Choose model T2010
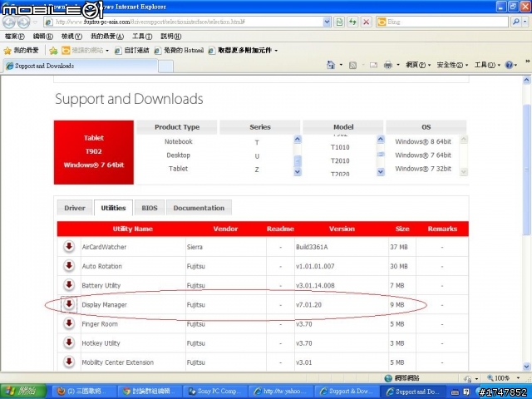The height and width of the screenshot is (399, 532). [340, 160]
